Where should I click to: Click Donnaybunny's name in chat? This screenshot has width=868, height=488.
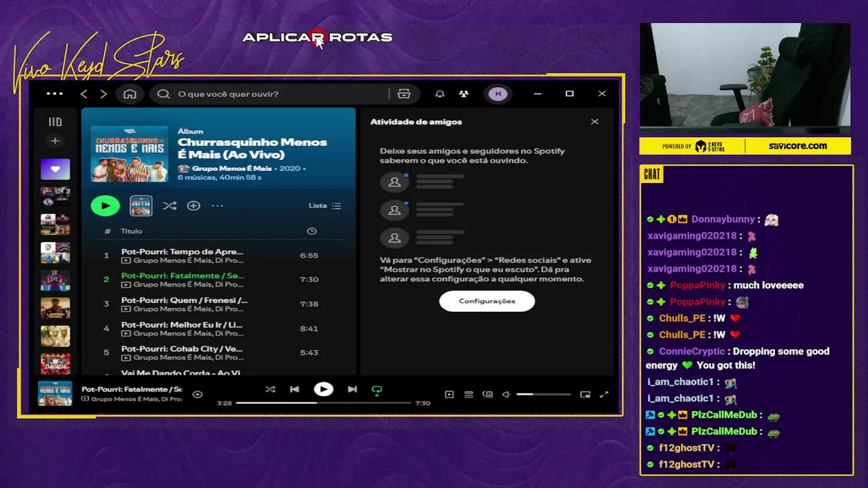[x=723, y=220]
